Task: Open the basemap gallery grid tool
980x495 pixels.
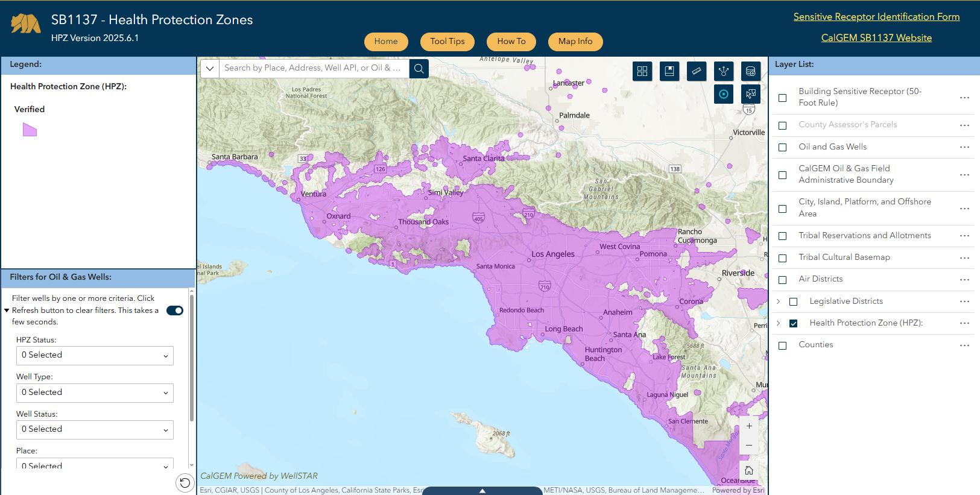Action: (642, 71)
